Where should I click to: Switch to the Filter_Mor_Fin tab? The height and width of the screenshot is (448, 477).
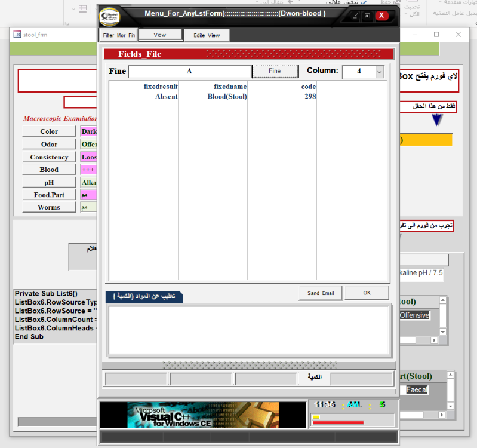click(x=118, y=35)
